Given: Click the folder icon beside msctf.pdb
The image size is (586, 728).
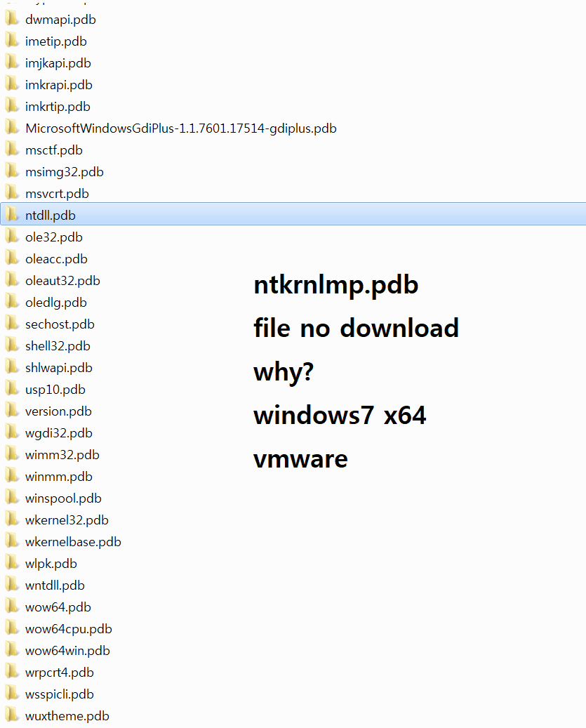Looking at the screenshot, I should [12, 150].
